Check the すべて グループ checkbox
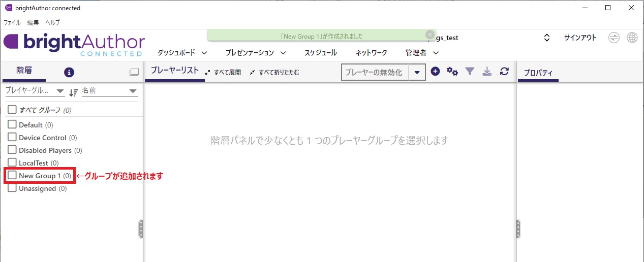The width and height of the screenshot is (644, 262). pyautogui.click(x=12, y=110)
